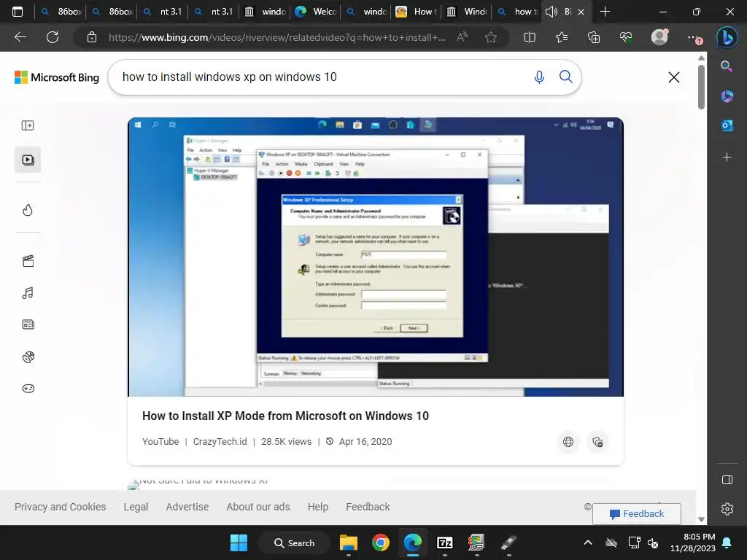Screen dimensions: 747x560
Task: Open Windows Start menu
Action: point(239,542)
